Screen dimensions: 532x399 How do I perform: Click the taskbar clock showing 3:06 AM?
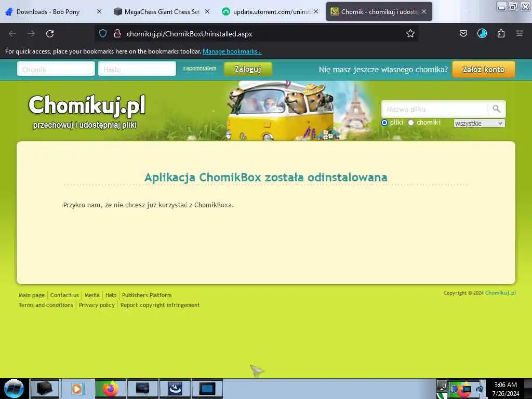(x=506, y=389)
